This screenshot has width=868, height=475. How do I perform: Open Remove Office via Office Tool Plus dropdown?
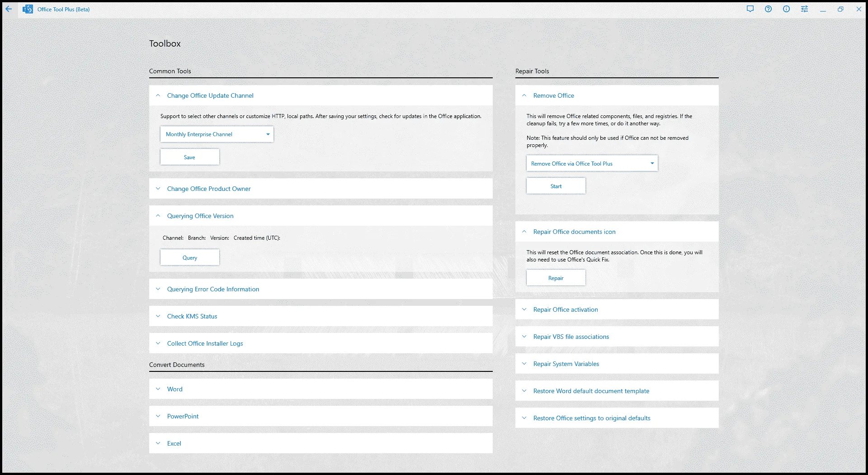pos(592,163)
